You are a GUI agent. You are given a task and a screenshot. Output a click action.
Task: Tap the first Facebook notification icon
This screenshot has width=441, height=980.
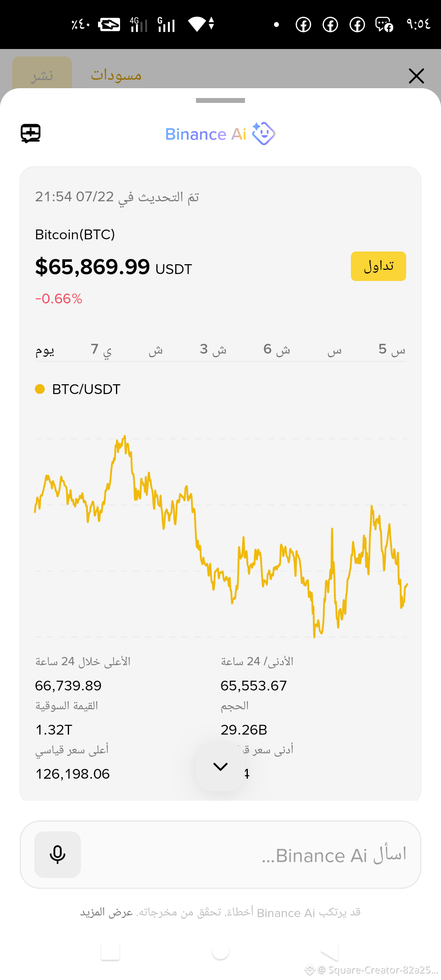(303, 25)
